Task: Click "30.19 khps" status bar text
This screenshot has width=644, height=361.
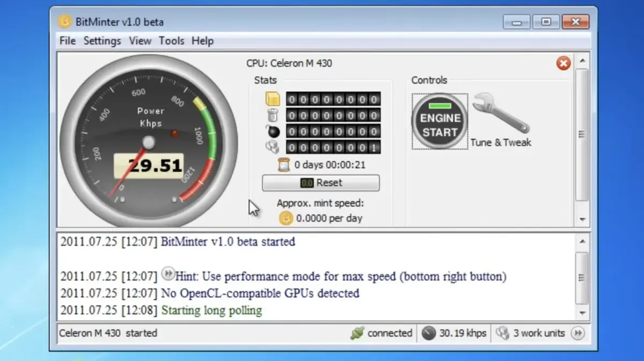Action: [463, 333]
